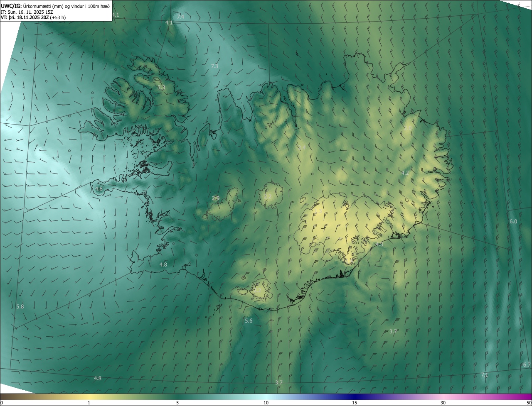Click the 7.4 precipitable water value label
The width and height of the screenshot is (532, 406).
(180, 17)
